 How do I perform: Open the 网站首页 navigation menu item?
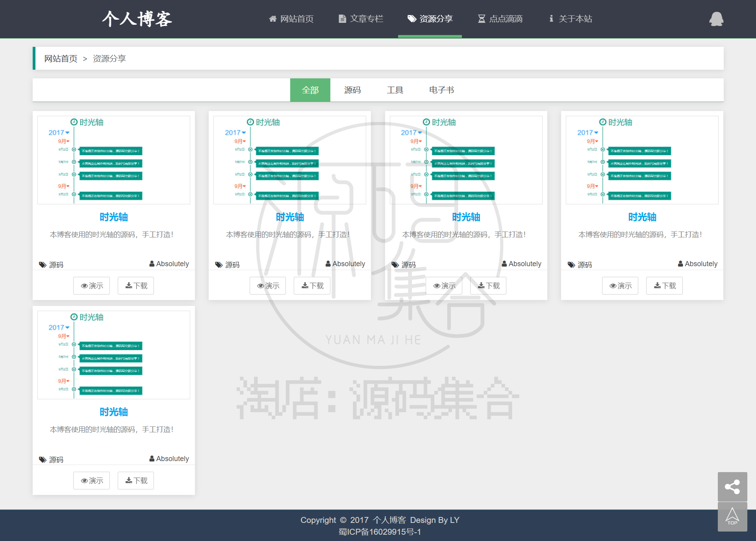click(291, 19)
